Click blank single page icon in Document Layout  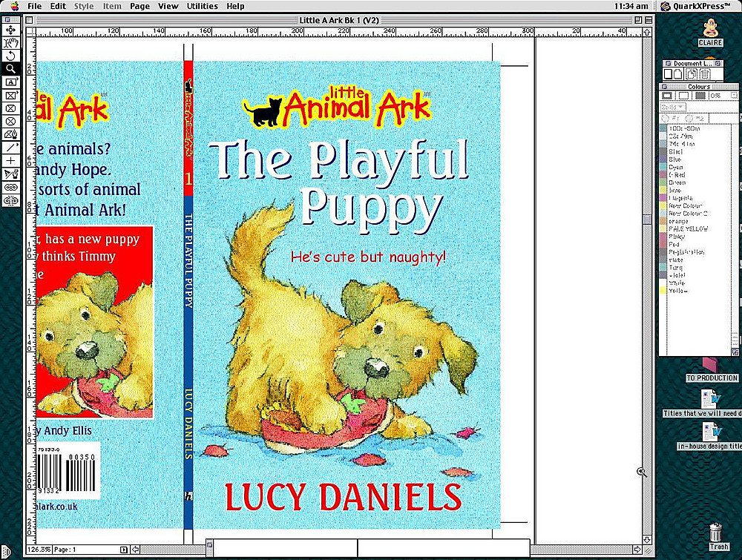click(x=668, y=73)
